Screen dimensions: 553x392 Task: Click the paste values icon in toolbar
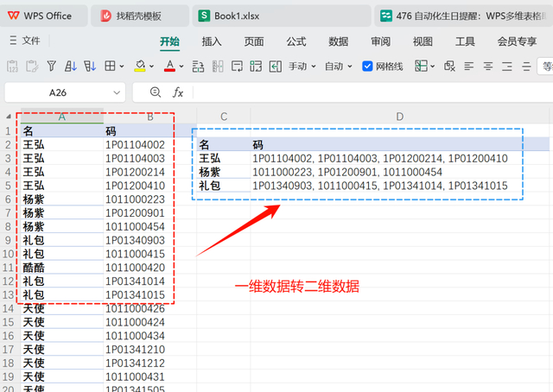coord(12,66)
